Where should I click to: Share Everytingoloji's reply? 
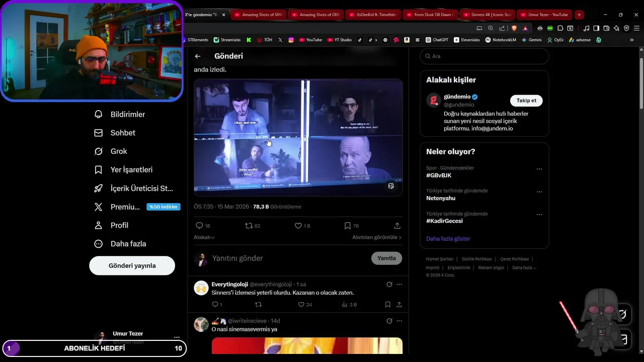pos(399,305)
